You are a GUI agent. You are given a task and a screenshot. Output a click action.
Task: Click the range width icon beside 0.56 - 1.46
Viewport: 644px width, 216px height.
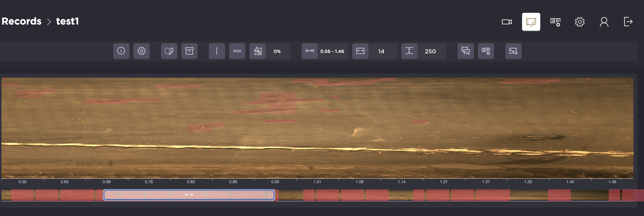(x=310, y=51)
